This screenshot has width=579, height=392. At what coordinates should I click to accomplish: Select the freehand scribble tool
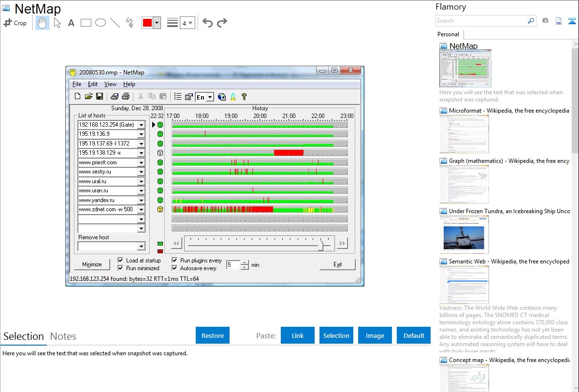[130, 23]
